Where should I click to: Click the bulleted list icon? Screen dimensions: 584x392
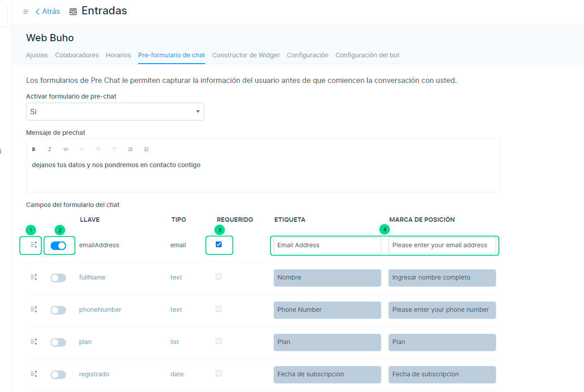click(131, 149)
